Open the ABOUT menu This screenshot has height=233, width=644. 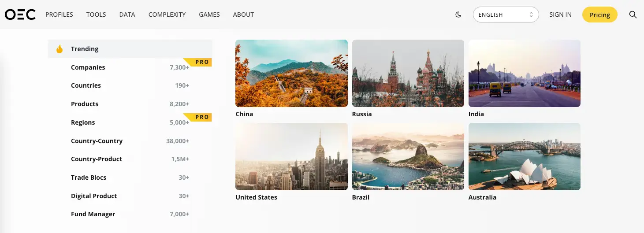tap(243, 15)
